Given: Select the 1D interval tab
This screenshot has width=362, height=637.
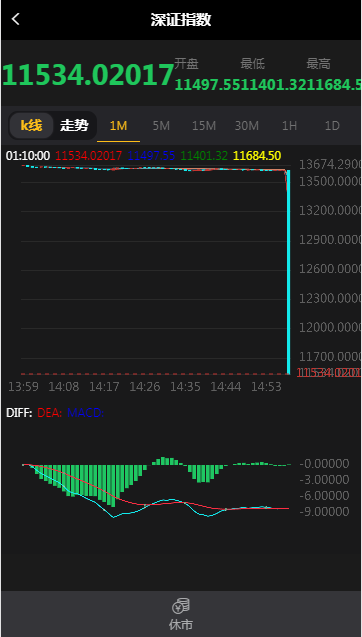Looking at the screenshot, I should [332, 126].
